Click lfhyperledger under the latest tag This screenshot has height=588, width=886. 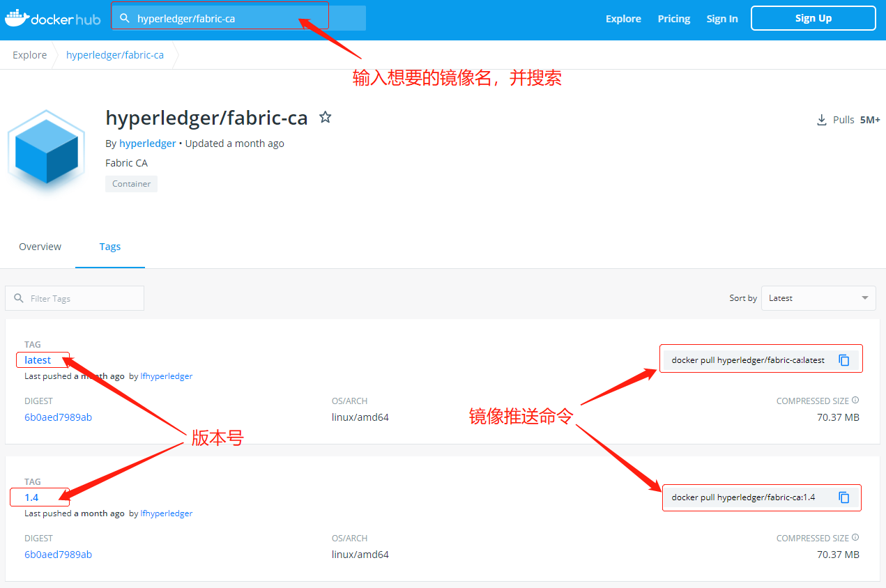[167, 376]
